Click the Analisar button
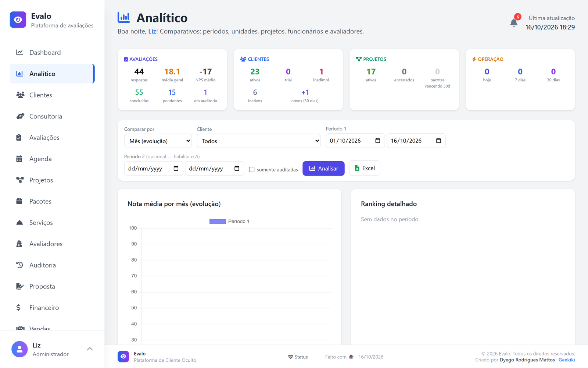Viewport: 588px width, 368px height. pyautogui.click(x=323, y=169)
